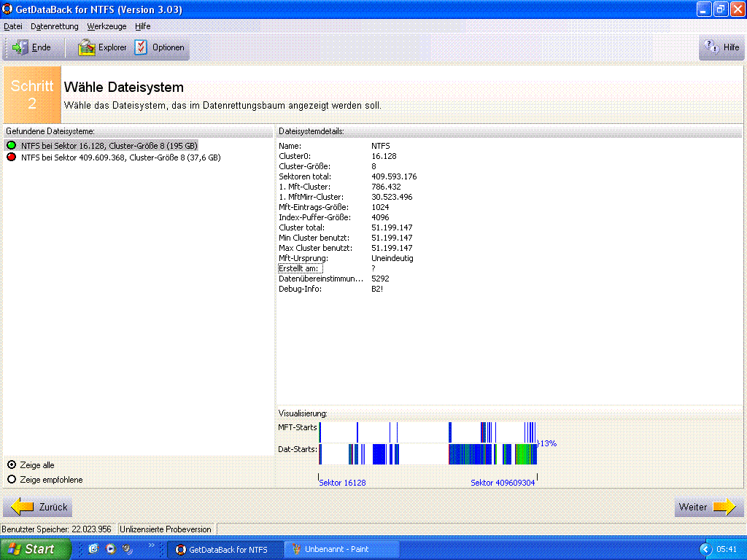Open the Internet Explorer quick launch icon
This screenshot has height=560, width=747.
(x=93, y=549)
